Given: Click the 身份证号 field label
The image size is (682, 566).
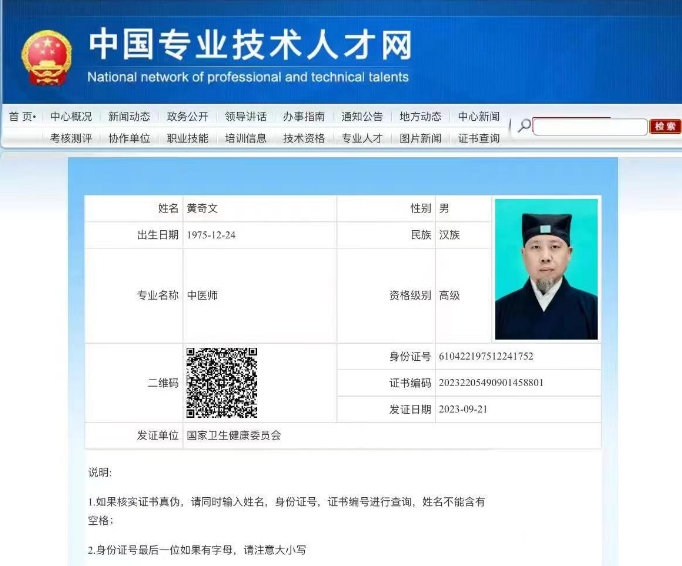Looking at the screenshot, I should [x=410, y=357].
